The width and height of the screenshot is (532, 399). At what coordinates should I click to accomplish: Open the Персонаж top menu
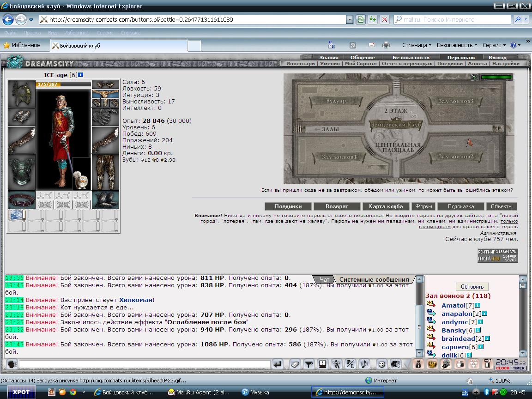click(461, 57)
